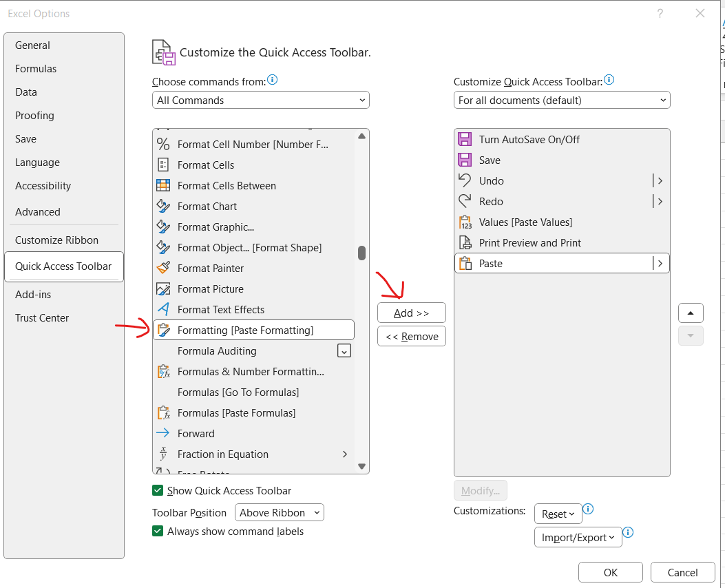The width and height of the screenshot is (725, 588).
Task: Click the Format Cells icon
Action: click(x=162, y=165)
